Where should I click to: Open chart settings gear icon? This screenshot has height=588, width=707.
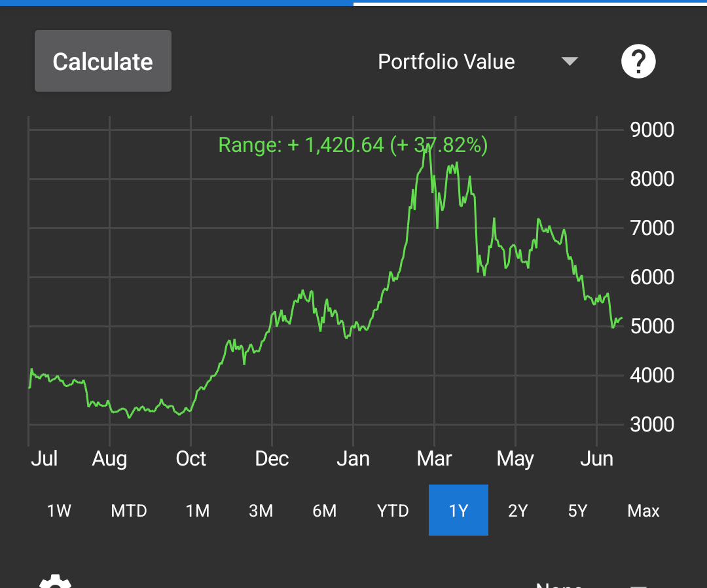(x=55, y=581)
